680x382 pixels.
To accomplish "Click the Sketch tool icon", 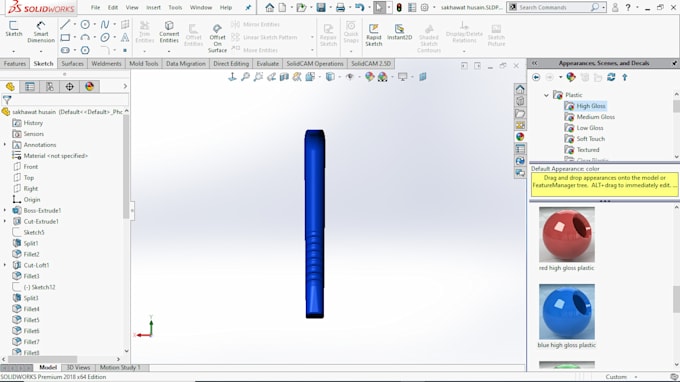I will tap(13, 29).
